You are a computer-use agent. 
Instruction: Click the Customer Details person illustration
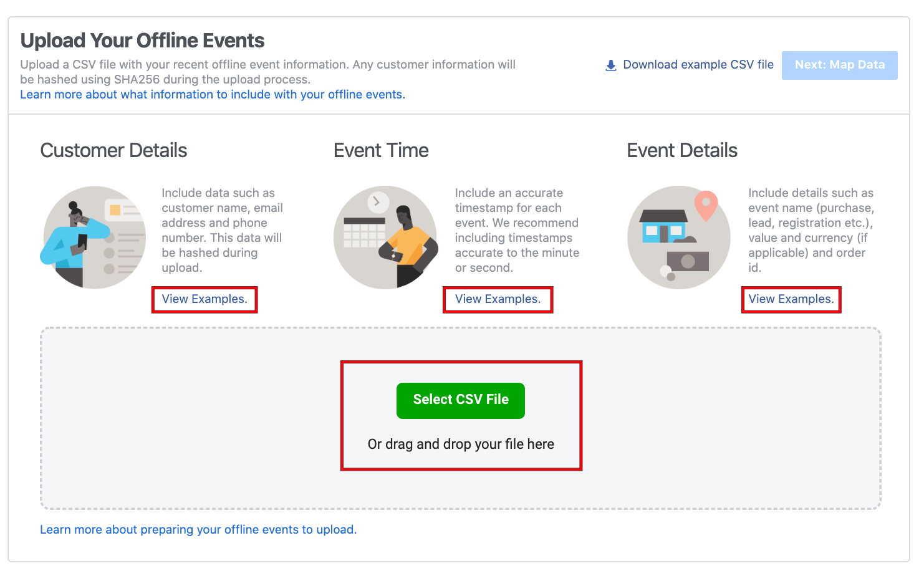[92, 238]
